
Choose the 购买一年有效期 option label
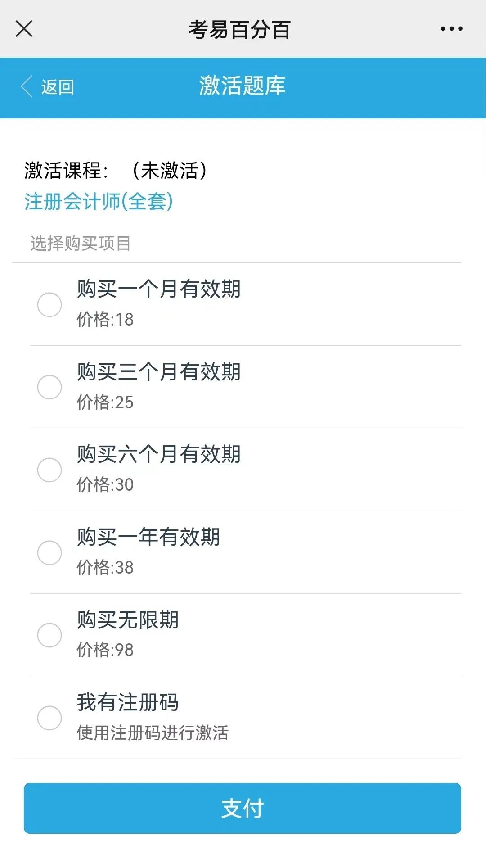click(x=148, y=537)
